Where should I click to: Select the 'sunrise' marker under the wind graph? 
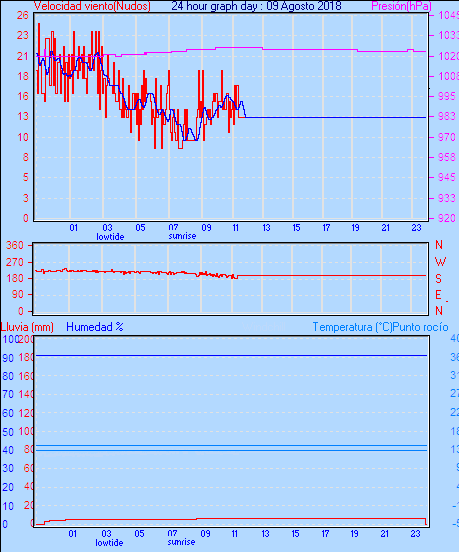click(182, 236)
